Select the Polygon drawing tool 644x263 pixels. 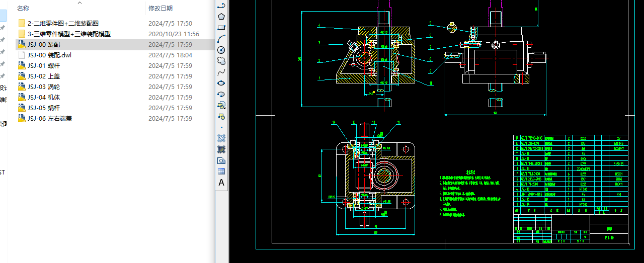pyautogui.click(x=221, y=17)
